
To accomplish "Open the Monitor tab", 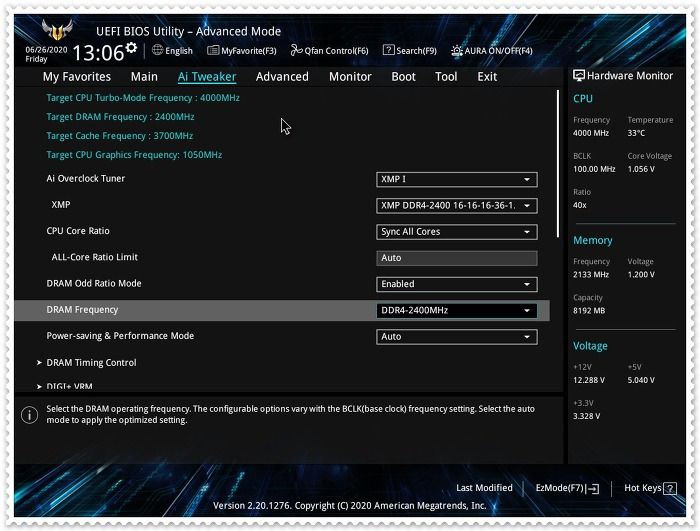I will (350, 77).
